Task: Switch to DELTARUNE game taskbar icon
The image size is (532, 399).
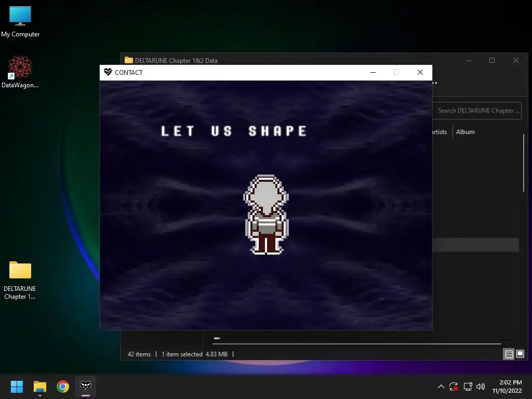Action: (86, 387)
